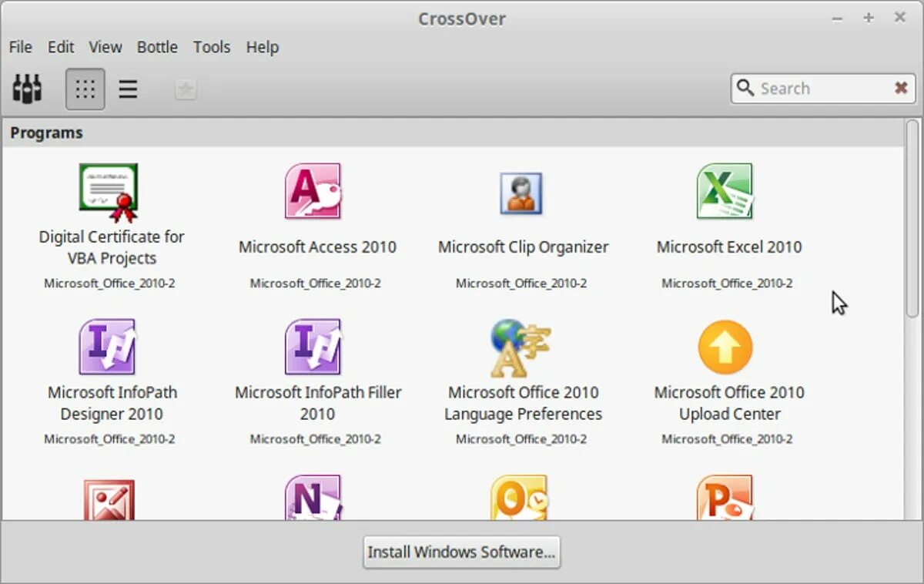The height and width of the screenshot is (584, 924).
Task: Select the Picture Manager icon in bottom row
Action: (x=109, y=499)
